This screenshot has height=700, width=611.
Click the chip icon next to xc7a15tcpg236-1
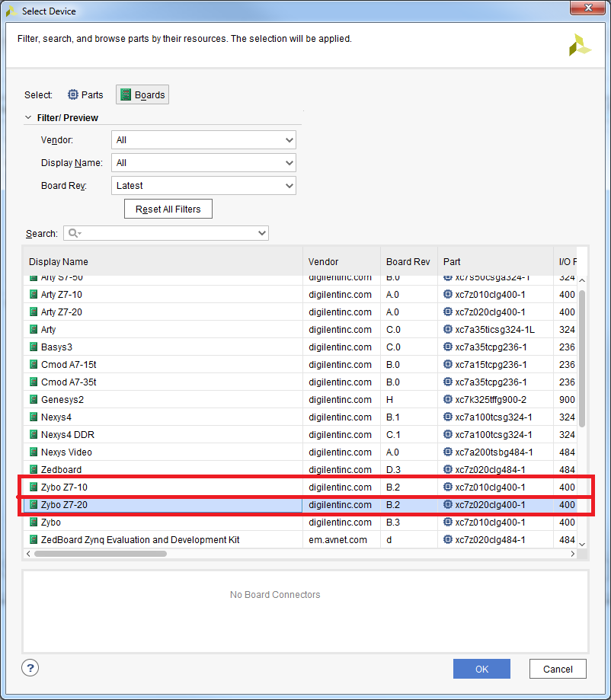[447, 364]
